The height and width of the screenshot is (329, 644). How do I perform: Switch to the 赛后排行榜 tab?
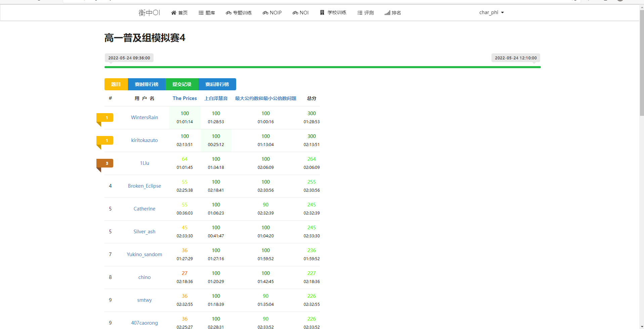(x=217, y=84)
